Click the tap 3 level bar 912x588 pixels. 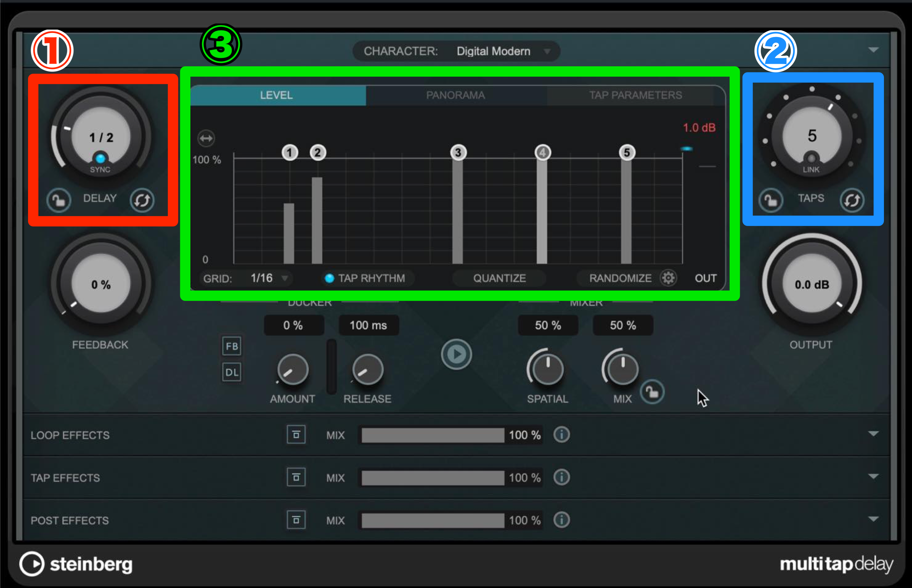(458, 211)
